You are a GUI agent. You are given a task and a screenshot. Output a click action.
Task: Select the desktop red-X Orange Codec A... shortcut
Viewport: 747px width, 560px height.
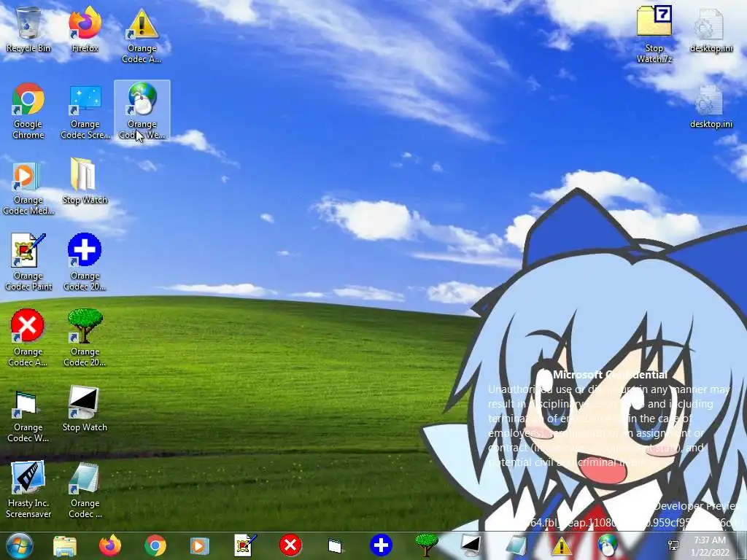(x=28, y=338)
